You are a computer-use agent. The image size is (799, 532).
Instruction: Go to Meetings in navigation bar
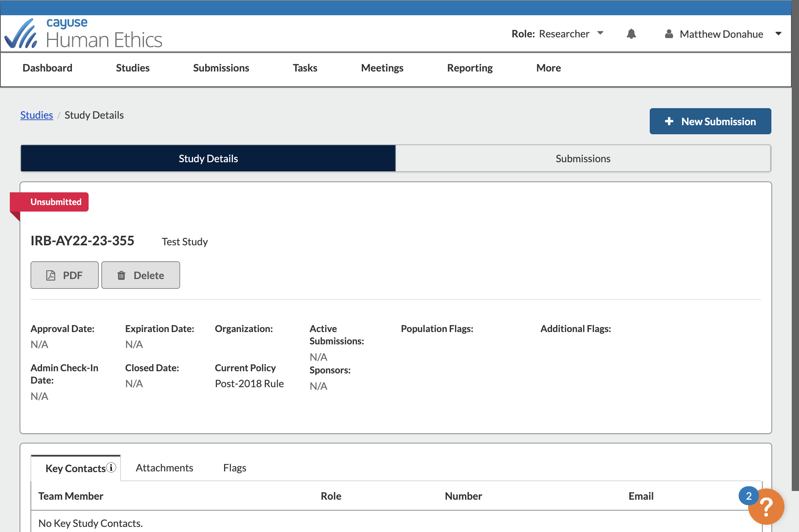click(382, 68)
